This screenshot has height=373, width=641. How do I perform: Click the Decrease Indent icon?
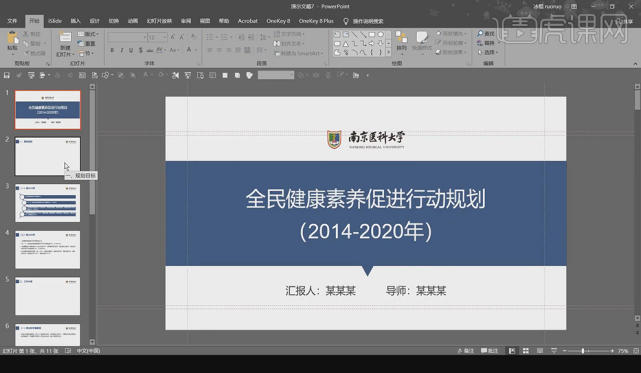241,37
